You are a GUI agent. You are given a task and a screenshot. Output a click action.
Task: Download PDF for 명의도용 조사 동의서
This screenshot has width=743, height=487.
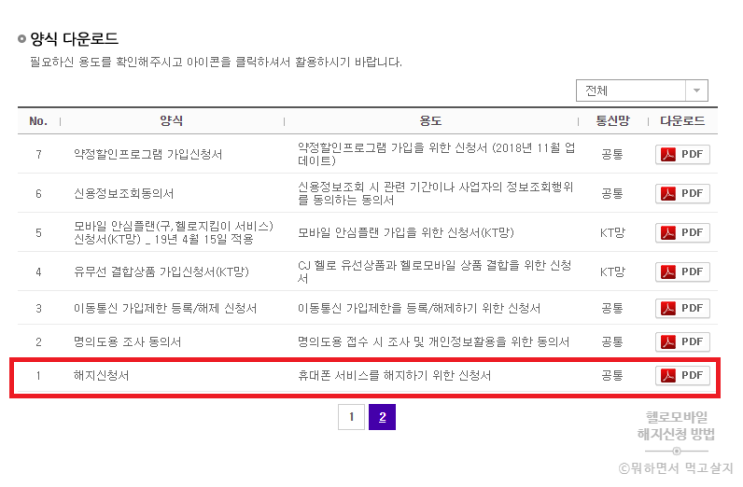pyautogui.click(x=682, y=342)
